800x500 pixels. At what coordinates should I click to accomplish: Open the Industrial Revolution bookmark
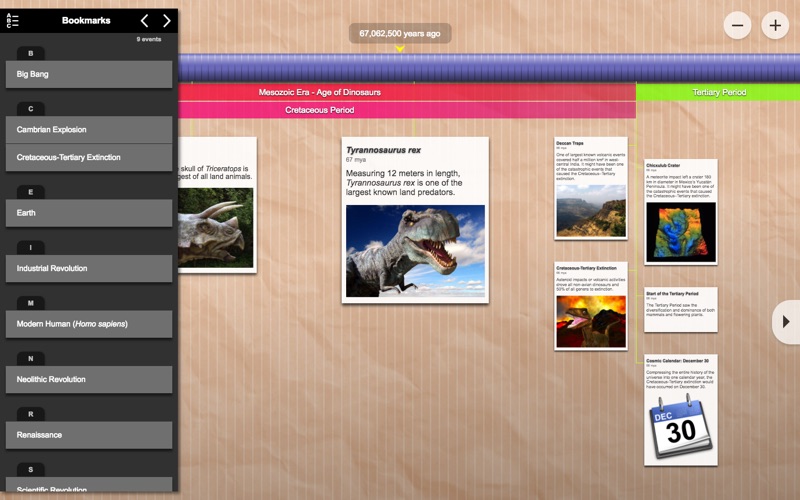pyautogui.click(x=89, y=268)
